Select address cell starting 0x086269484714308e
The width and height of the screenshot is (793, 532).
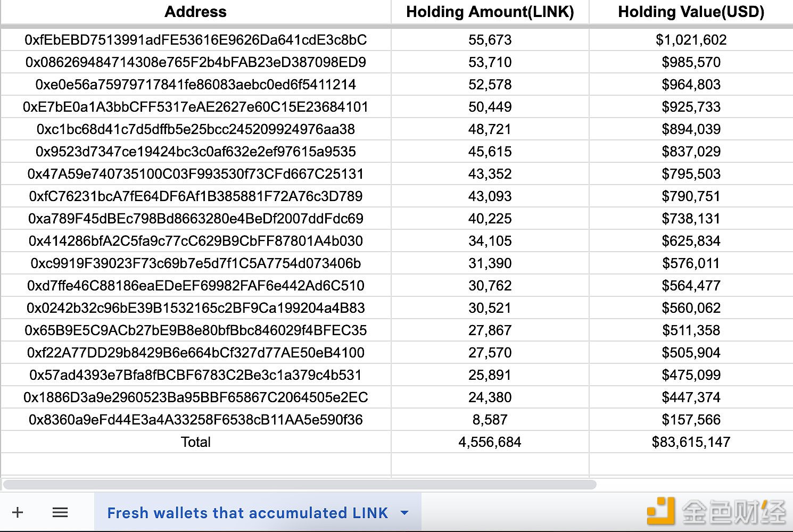point(195,62)
